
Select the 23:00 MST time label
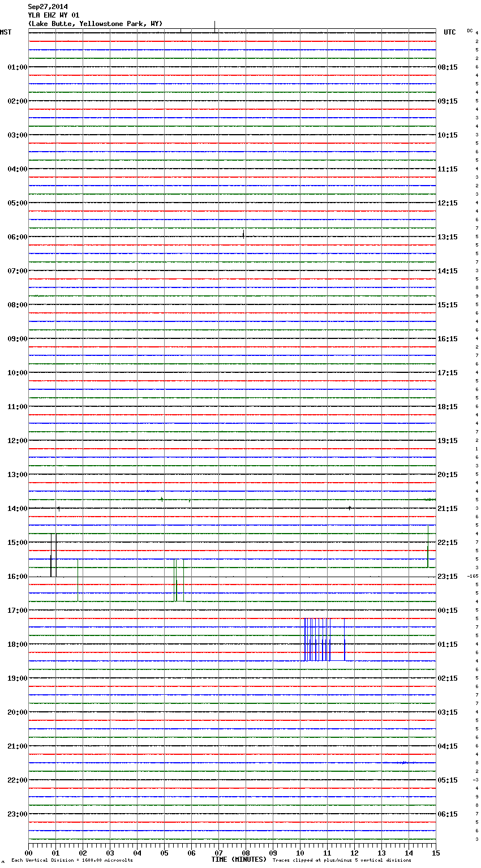pos(17,814)
